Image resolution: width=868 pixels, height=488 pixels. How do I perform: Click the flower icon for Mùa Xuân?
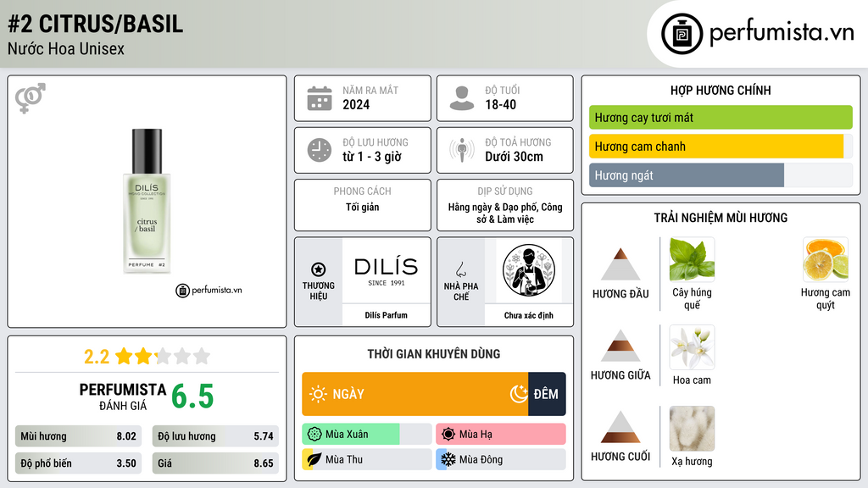314,435
